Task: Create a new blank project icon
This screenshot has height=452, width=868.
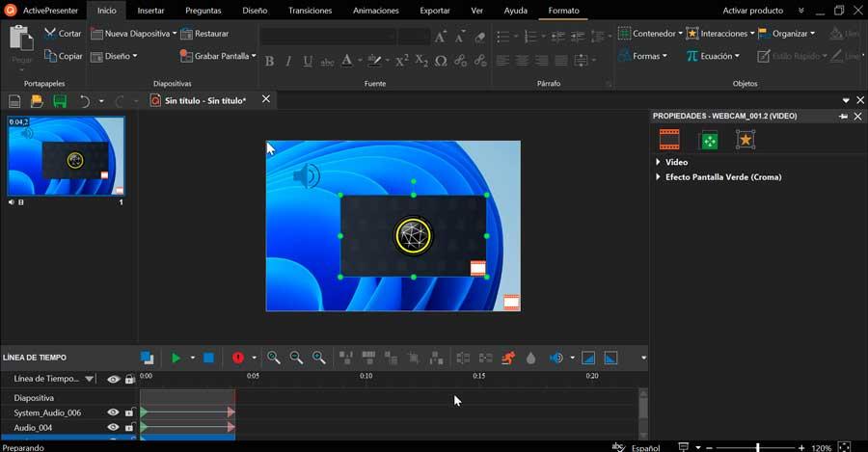Action: click(14, 100)
